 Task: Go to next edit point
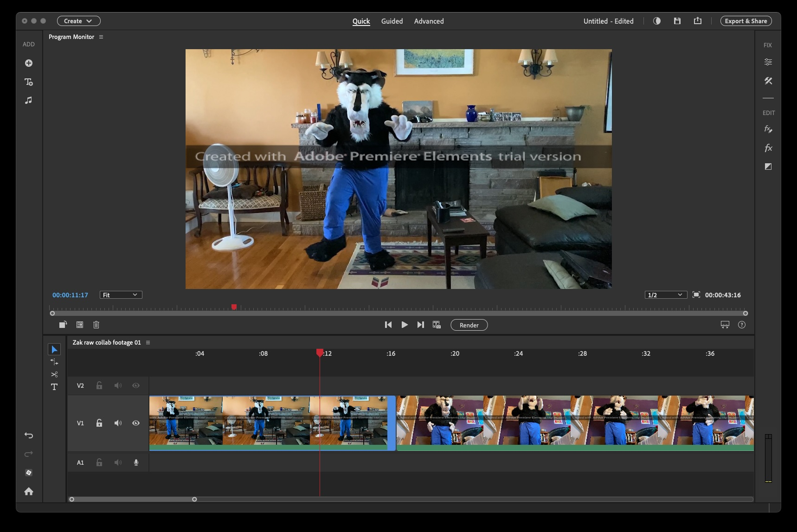(420, 325)
